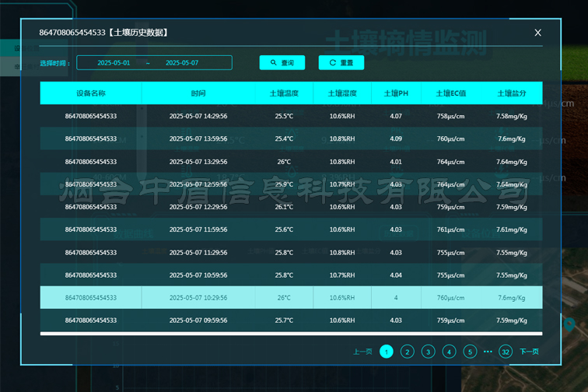This screenshot has width=588, height=392.
Task: Click temperature value 25.4℃
Action: pyautogui.click(x=284, y=138)
